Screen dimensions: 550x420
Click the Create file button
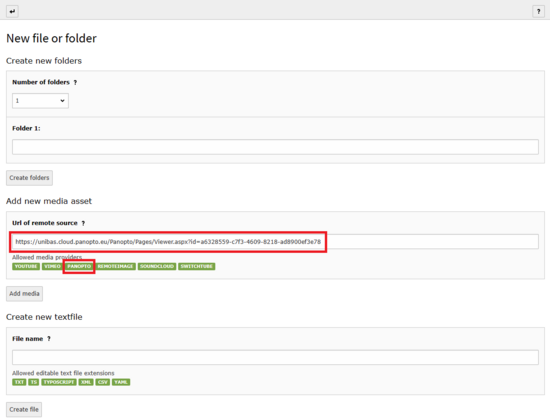tap(24, 409)
